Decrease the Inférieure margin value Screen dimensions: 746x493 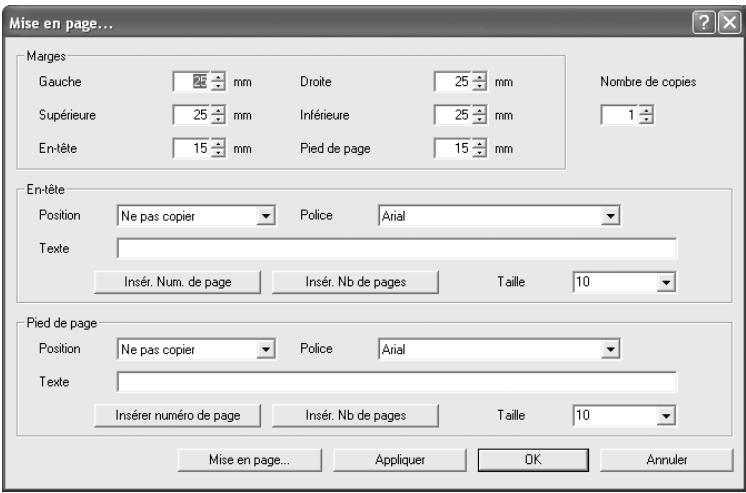479,120
